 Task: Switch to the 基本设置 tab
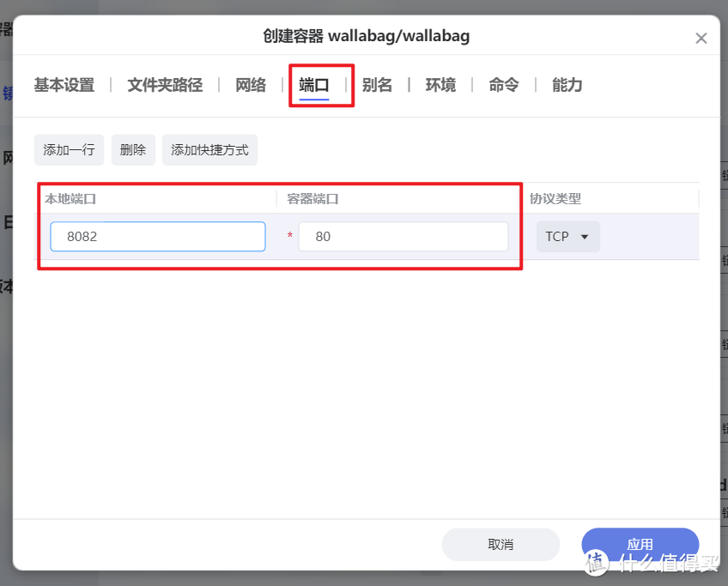(x=64, y=84)
